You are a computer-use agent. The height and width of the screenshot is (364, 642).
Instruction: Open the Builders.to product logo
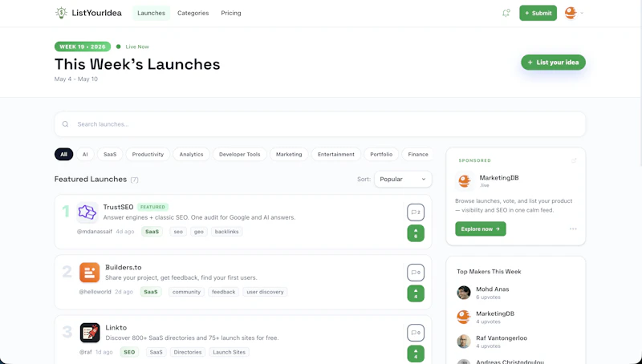90,273
